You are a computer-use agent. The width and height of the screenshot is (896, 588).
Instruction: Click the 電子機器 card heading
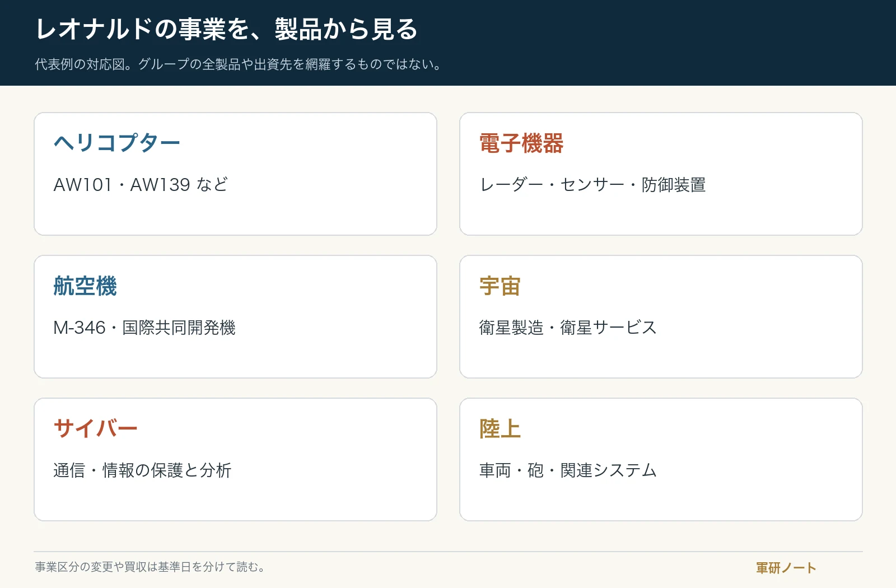click(x=521, y=143)
